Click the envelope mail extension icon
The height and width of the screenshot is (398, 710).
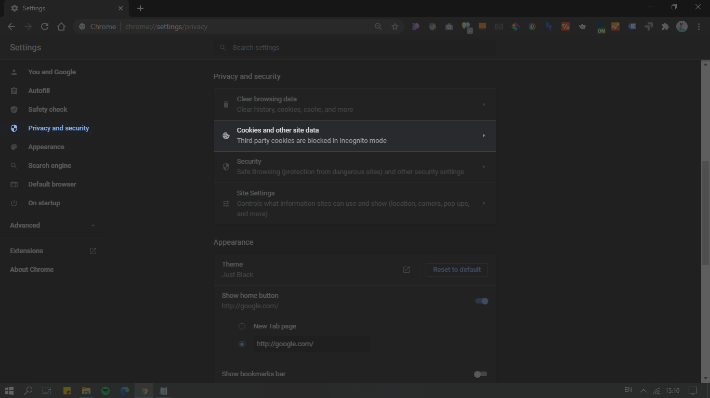pos(499,27)
